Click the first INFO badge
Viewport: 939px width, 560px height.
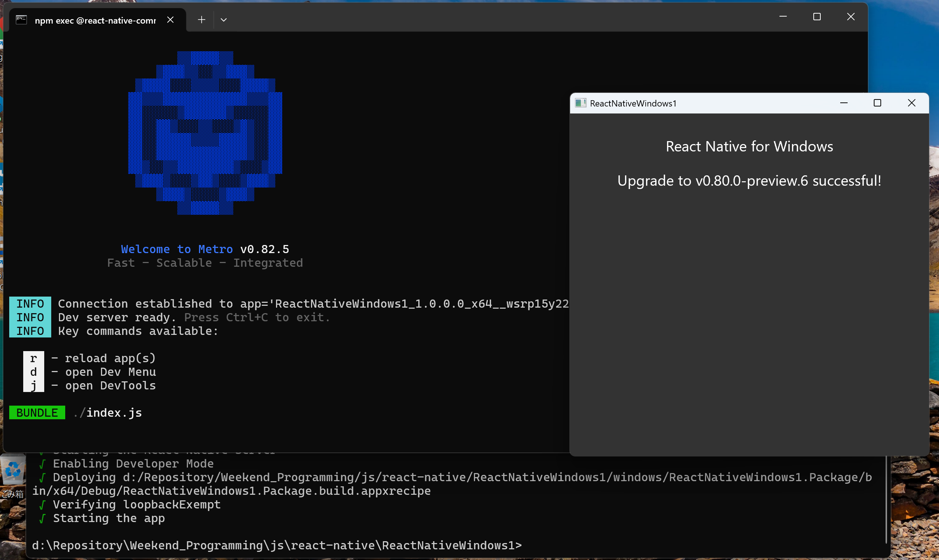click(x=30, y=304)
